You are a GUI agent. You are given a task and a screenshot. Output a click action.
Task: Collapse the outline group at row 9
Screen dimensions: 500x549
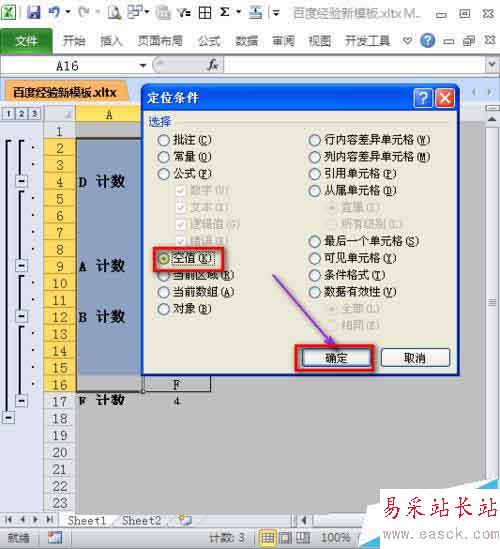pyautogui.click(x=21, y=266)
